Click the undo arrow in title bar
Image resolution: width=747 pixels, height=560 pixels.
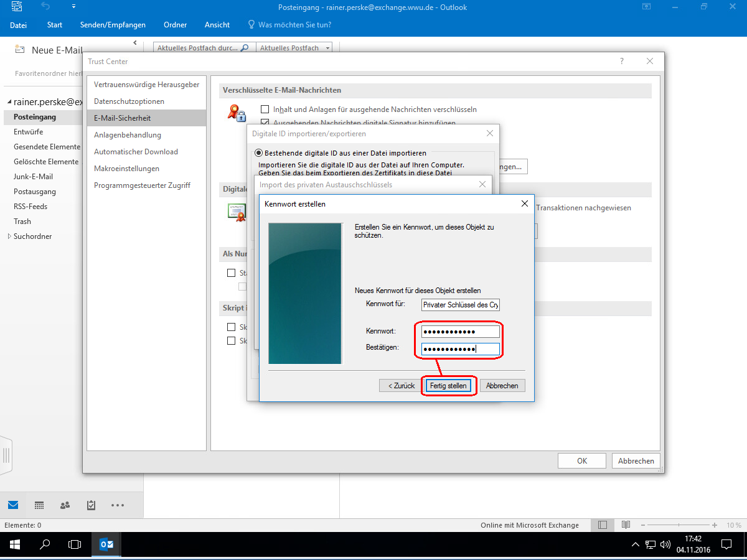coord(45,7)
